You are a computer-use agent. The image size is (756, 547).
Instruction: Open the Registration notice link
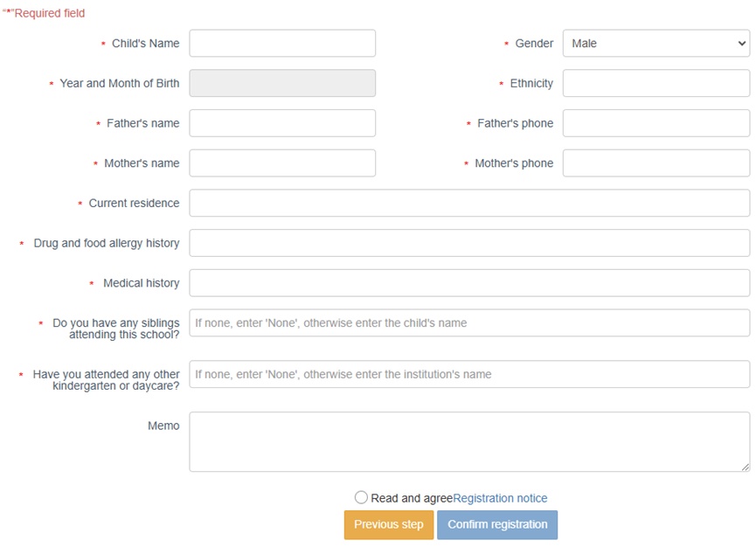point(500,498)
